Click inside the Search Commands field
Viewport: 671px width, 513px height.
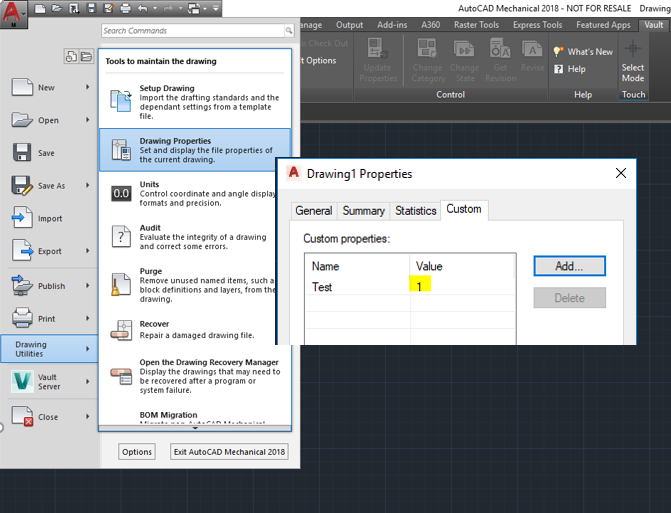[193, 30]
